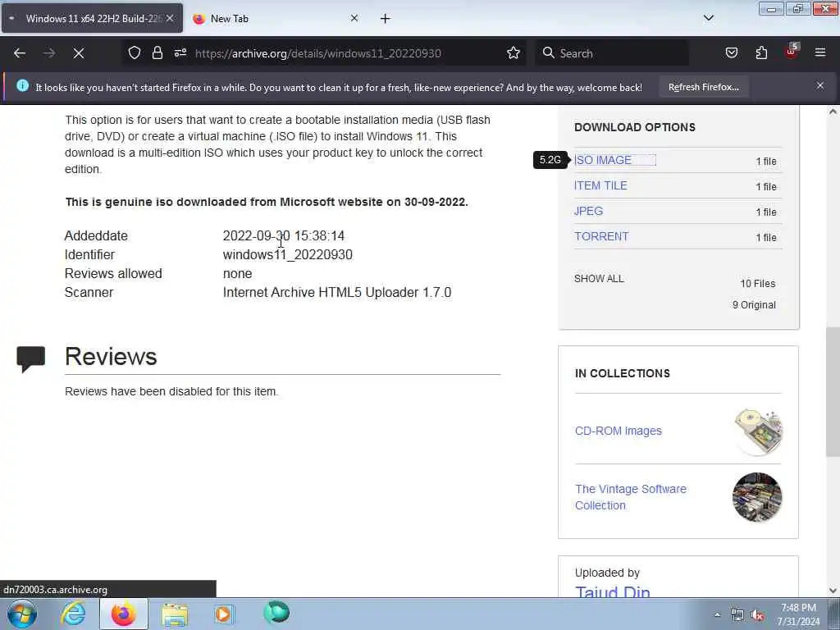
Task: Open the ITEM TILE download link
Action: coord(600,185)
